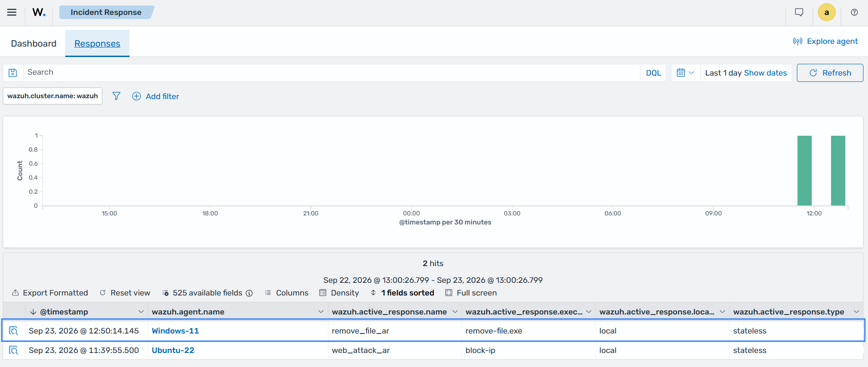Expand the wazuh.active_response.type column menu
Screen dimensions: 868x367
[856, 312]
